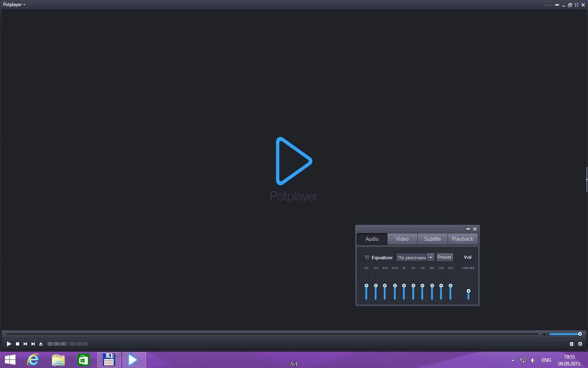Click the large Potplayer play logo
Image resolution: width=588 pixels, height=368 pixels.
(294, 161)
